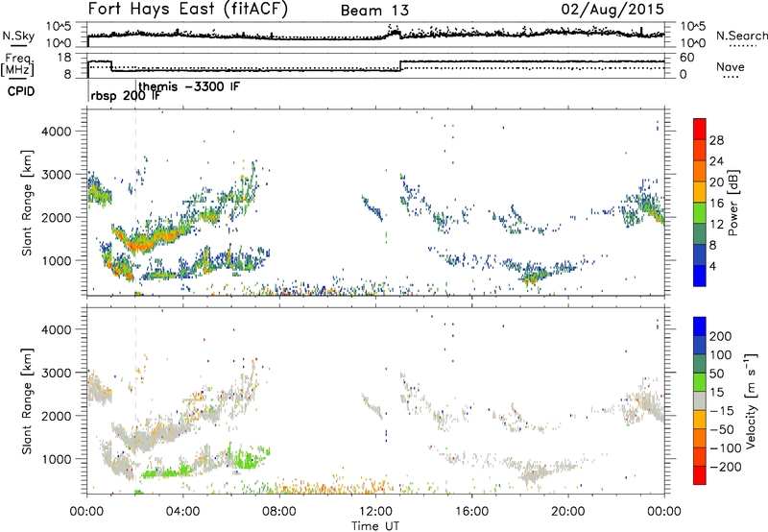
Task: Click the gray swatch on Velocity colorbar
Action: point(700,400)
